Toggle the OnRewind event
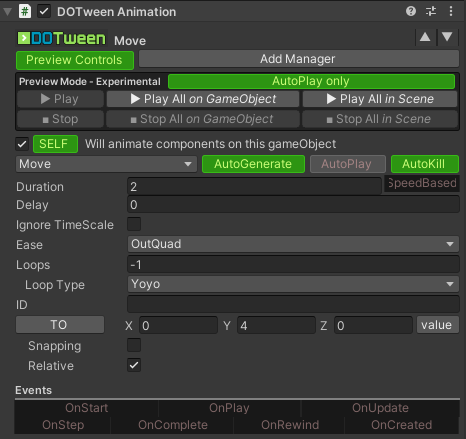The width and height of the screenshot is (466, 439). click(290, 425)
